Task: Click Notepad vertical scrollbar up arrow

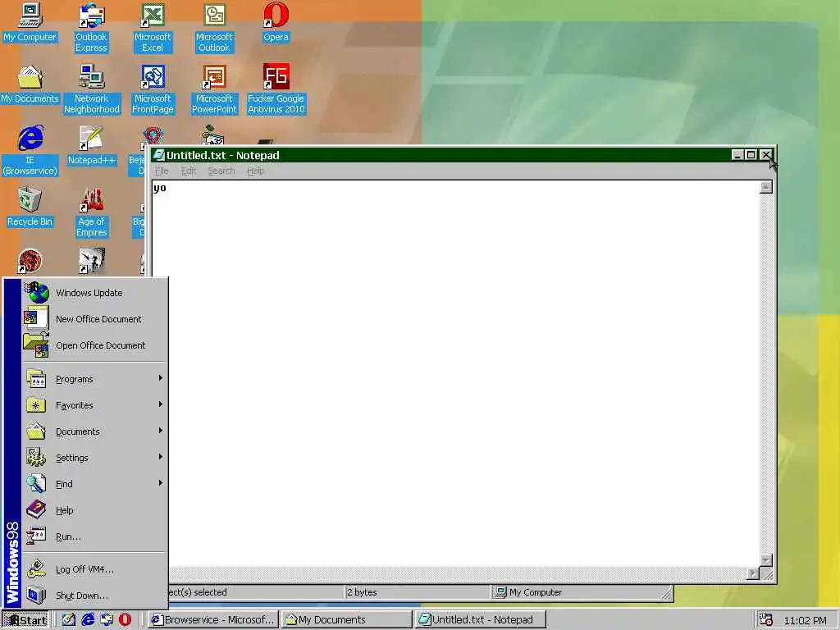Action: [x=766, y=187]
